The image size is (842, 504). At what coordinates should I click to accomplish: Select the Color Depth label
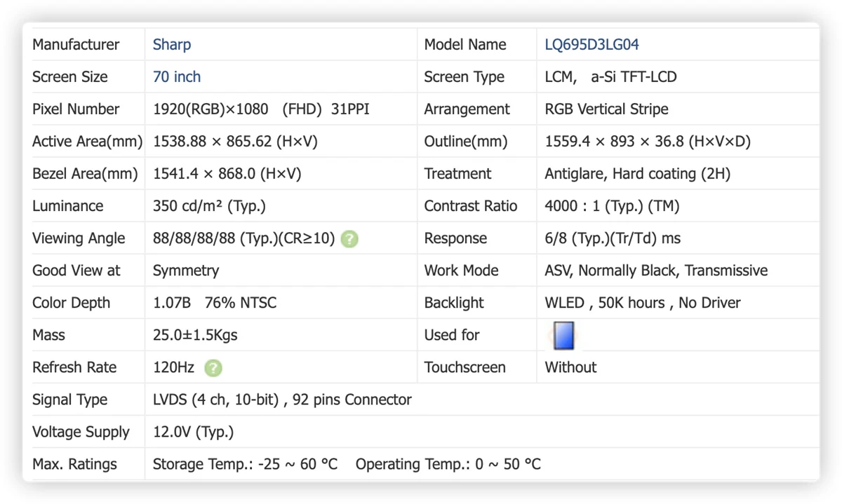tap(71, 302)
